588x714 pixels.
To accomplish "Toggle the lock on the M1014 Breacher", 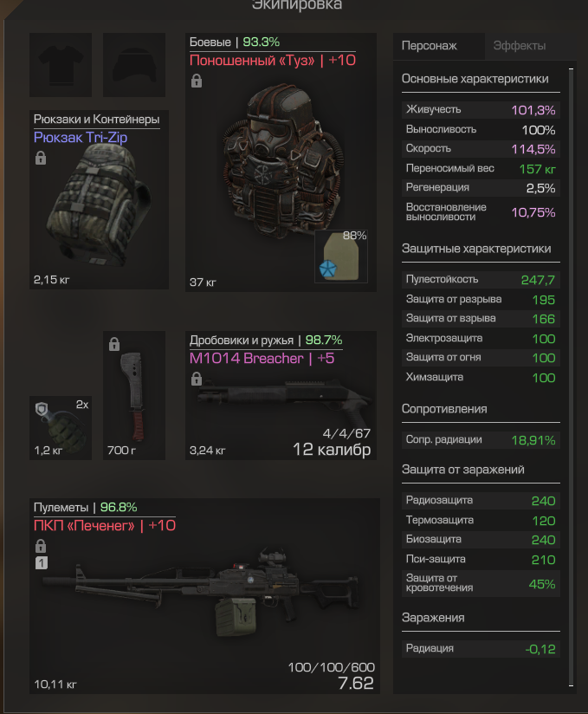I will coord(197,379).
